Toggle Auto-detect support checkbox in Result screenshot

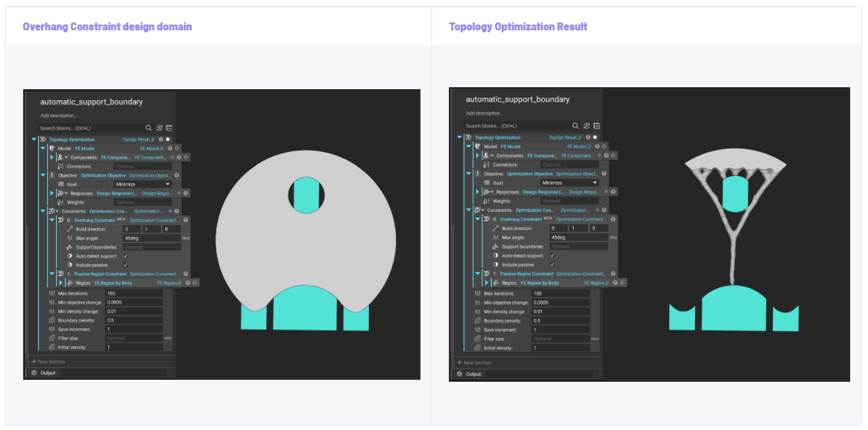point(551,255)
